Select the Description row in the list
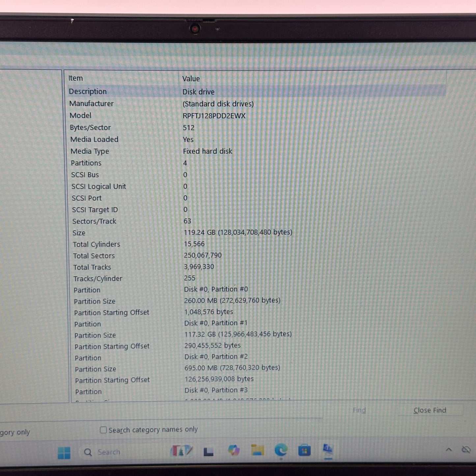 [88, 92]
